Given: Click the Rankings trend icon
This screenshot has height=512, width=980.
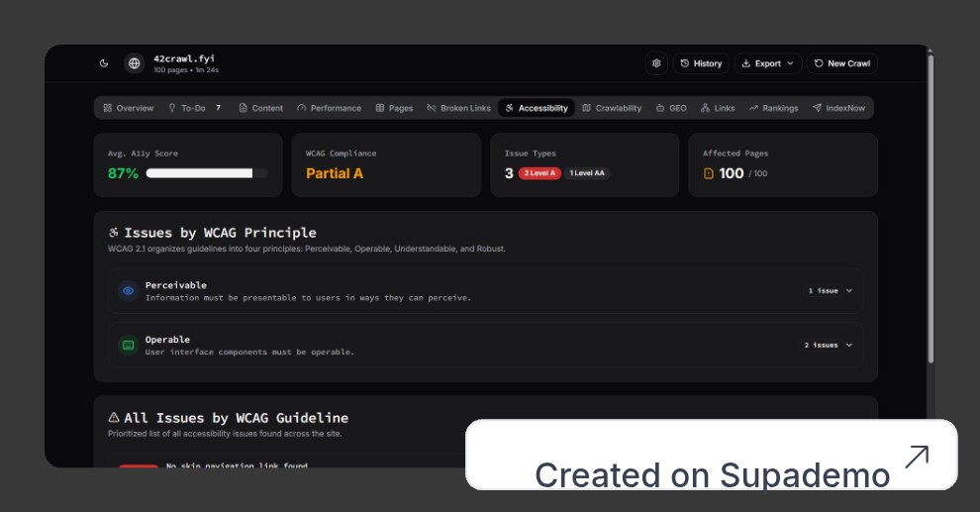Looking at the screenshot, I should [x=753, y=108].
